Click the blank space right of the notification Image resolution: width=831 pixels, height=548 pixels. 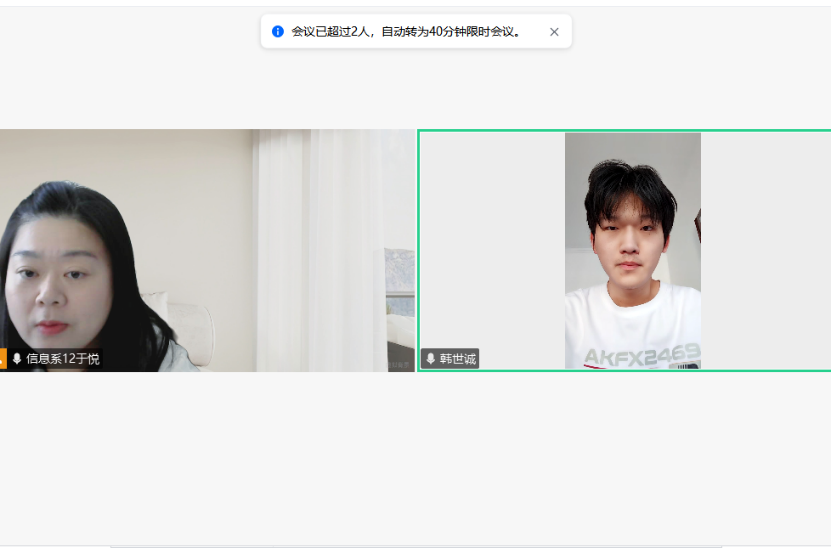700,32
